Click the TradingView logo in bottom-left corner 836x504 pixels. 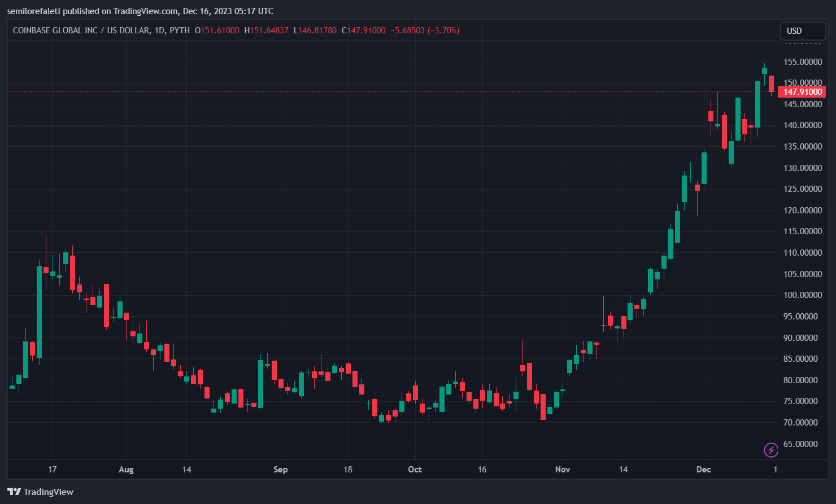point(40,492)
